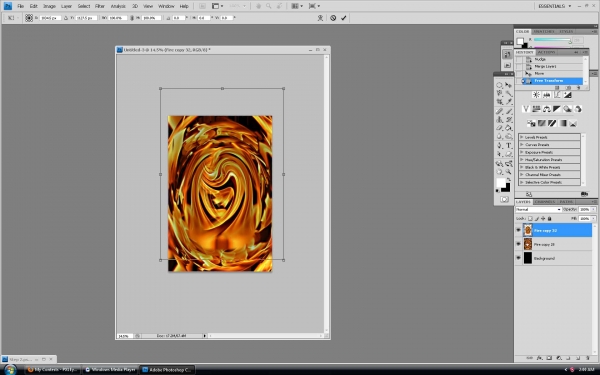Viewport: 600px width, 375px height.
Task: Add an Exposure adjustment from icons
Action: [x=567, y=95]
